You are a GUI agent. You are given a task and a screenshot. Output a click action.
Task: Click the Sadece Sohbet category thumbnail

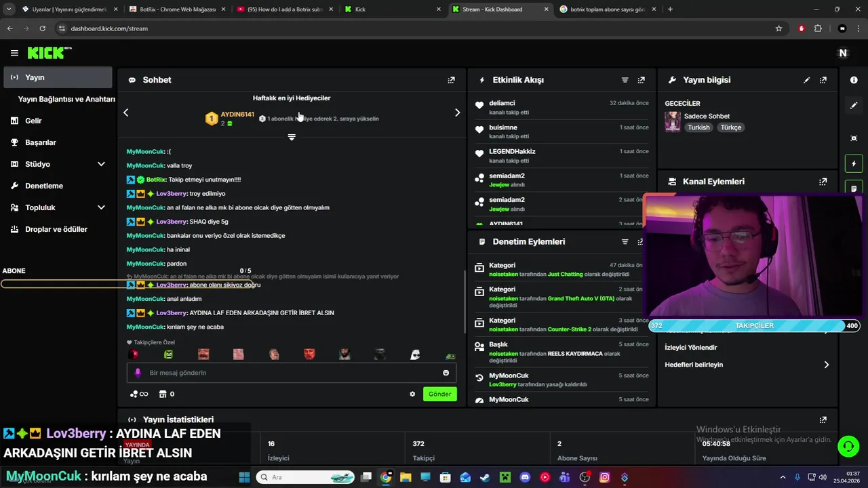pyautogui.click(x=673, y=121)
